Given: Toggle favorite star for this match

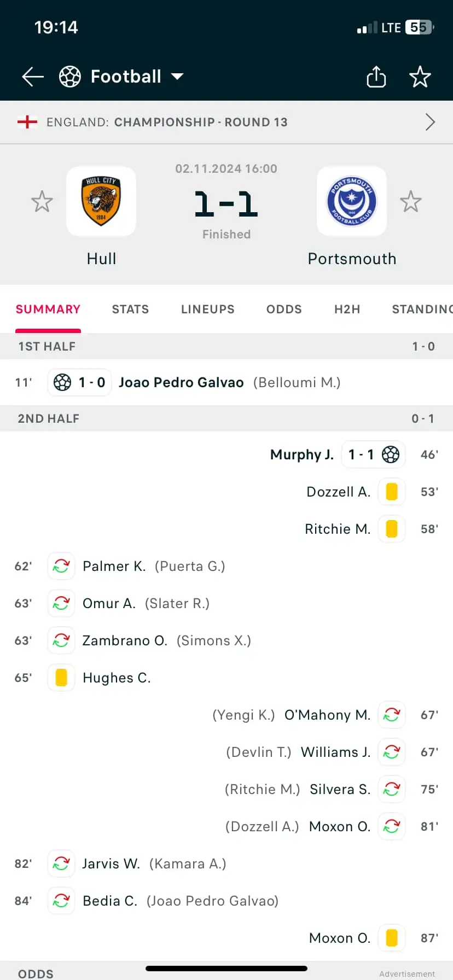Looking at the screenshot, I should coord(420,77).
